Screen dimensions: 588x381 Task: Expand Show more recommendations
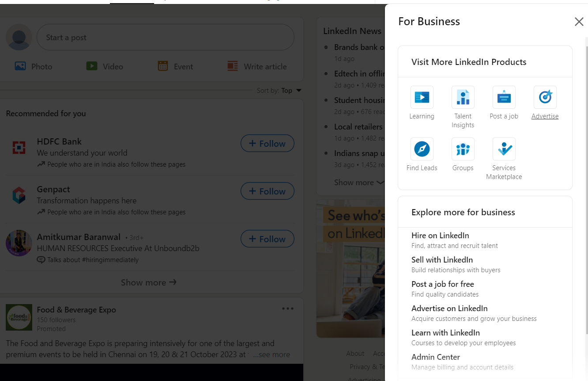(x=148, y=282)
